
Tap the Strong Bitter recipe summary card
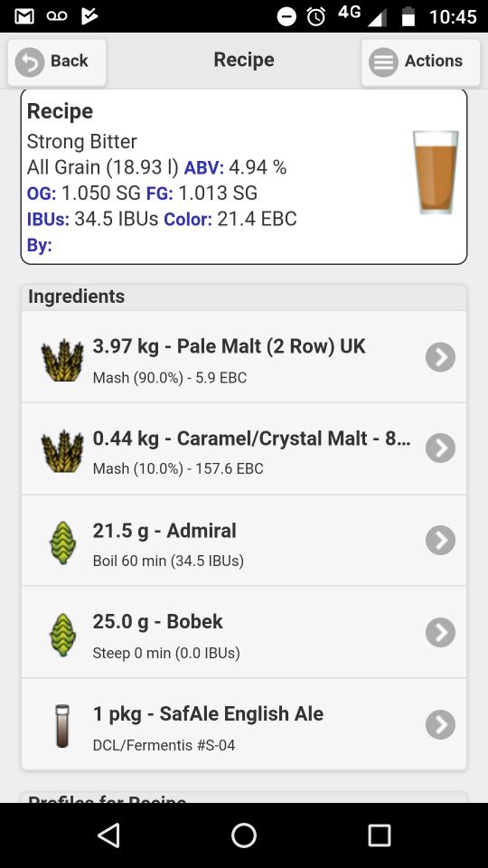pos(244,176)
